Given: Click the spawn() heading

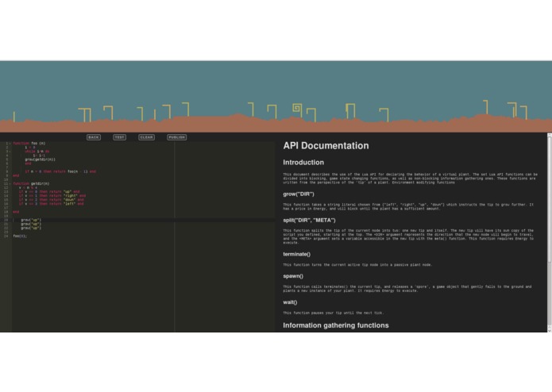Looking at the screenshot, I should (x=293, y=276).
